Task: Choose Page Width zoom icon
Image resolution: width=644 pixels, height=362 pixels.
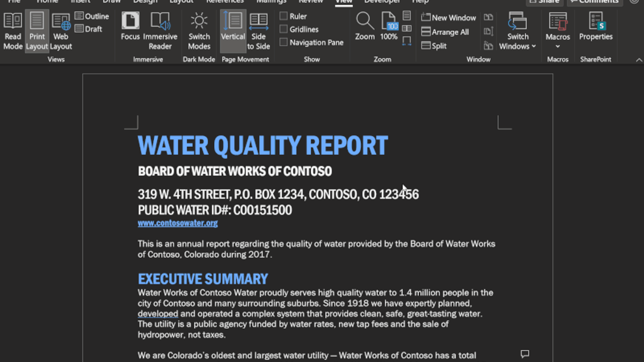Action: [407, 41]
